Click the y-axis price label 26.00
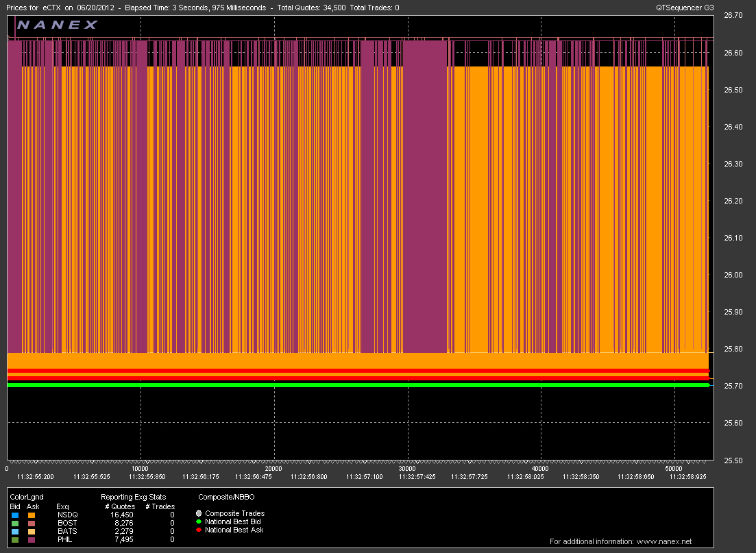 pos(733,275)
